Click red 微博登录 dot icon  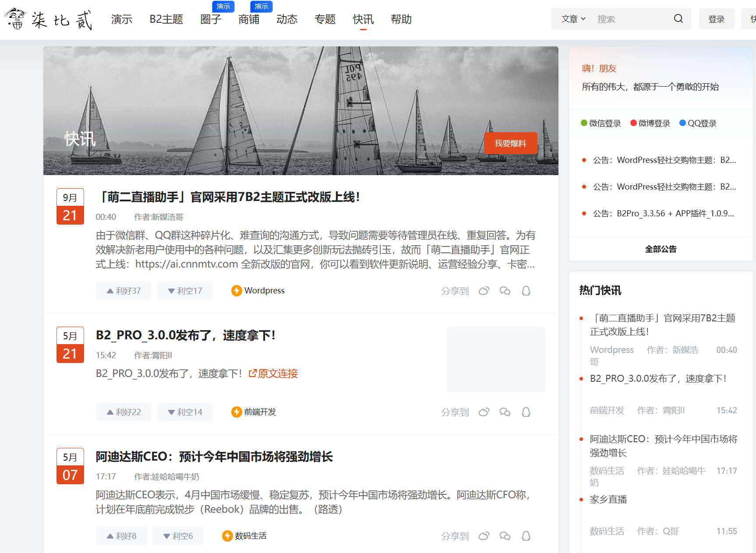[x=633, y=123]
